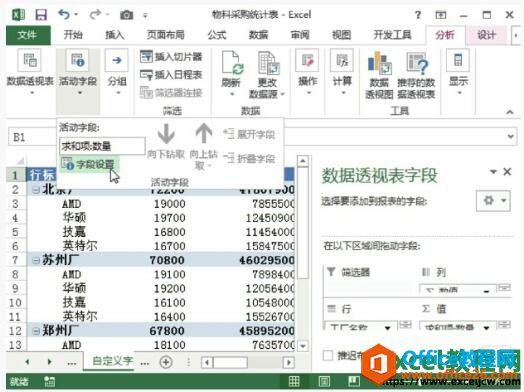Close the PivotTable fields pane
This screenshot has height=392, width=524.
point(507,172)
